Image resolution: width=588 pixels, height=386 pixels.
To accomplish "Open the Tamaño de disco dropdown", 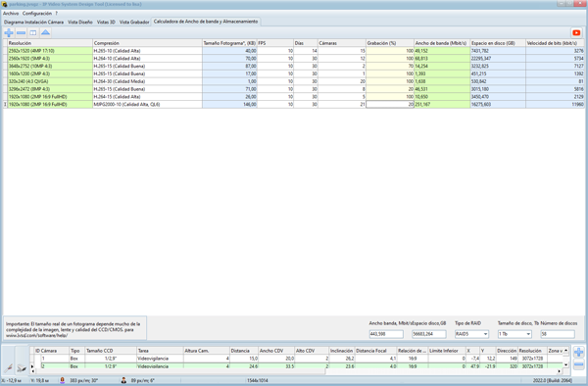I will coord(514,334).
